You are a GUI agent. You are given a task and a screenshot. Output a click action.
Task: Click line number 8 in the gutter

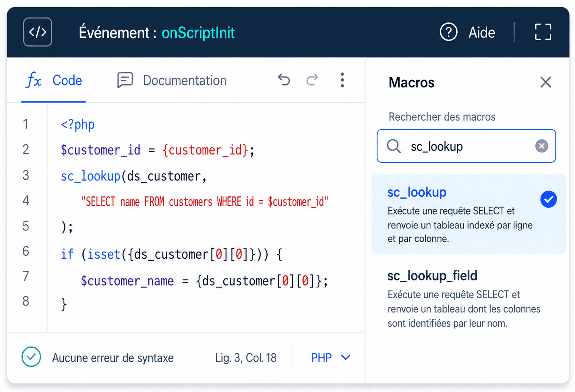tap(26, 301)
